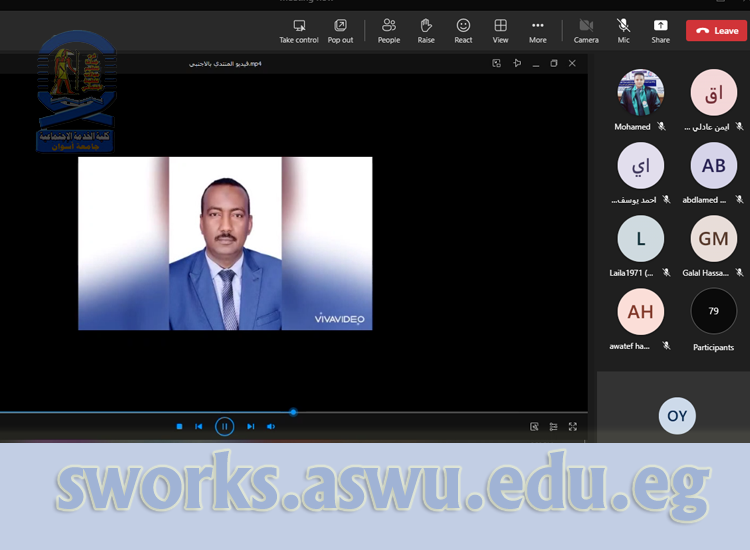This screenshot has height=550, width=750.
Task: Unmute the microphone with Mic button
Action: coord(623,30)
